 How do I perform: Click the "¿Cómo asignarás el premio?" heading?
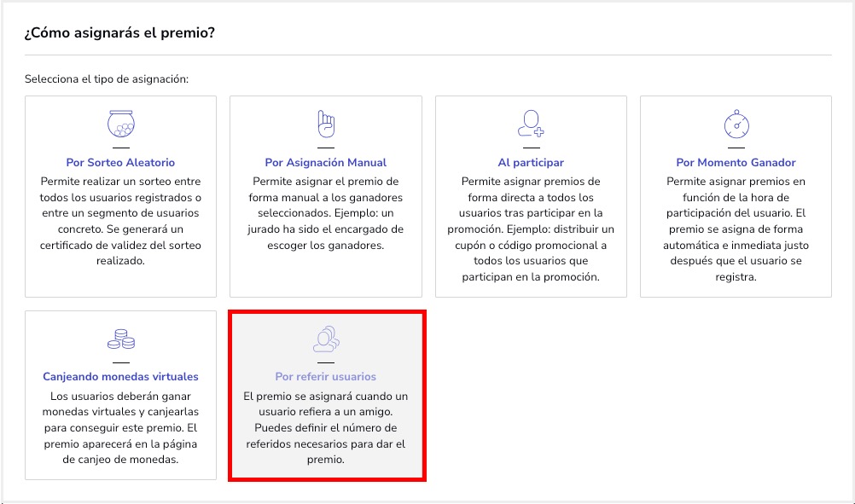(119, 33)
